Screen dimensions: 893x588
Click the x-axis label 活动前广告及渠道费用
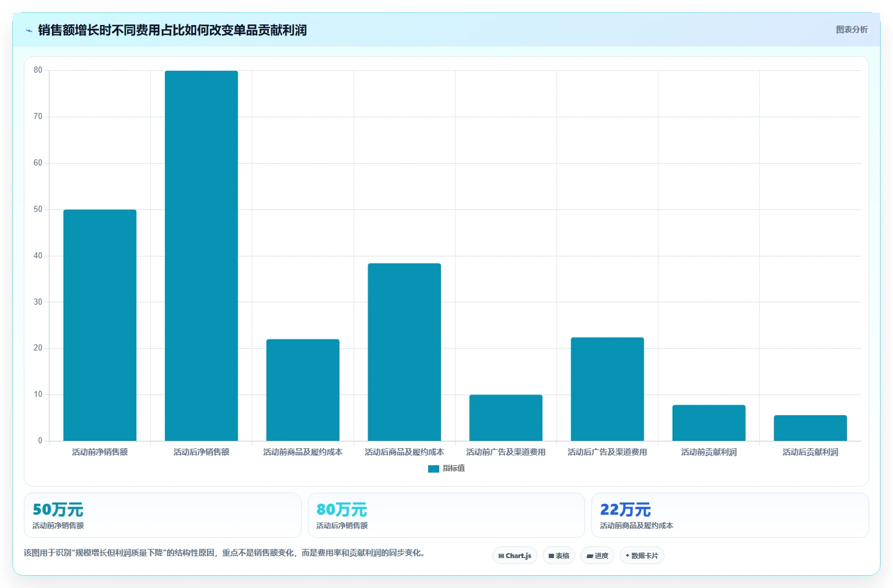point(506,452)
